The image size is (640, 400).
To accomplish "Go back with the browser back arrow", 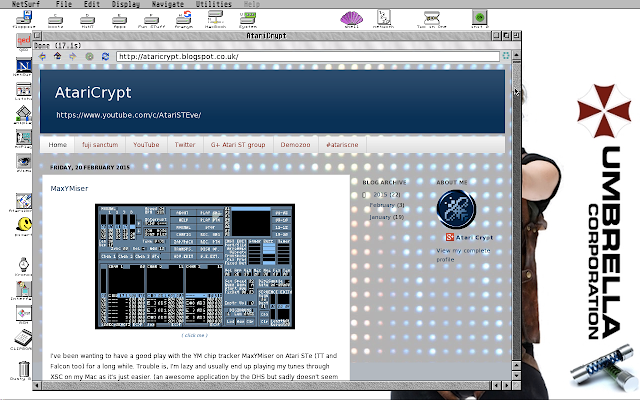I will (x=42, y=56).
